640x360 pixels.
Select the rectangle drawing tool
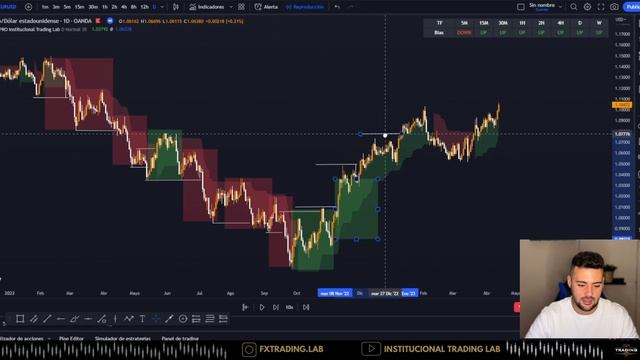pos(20,319)
